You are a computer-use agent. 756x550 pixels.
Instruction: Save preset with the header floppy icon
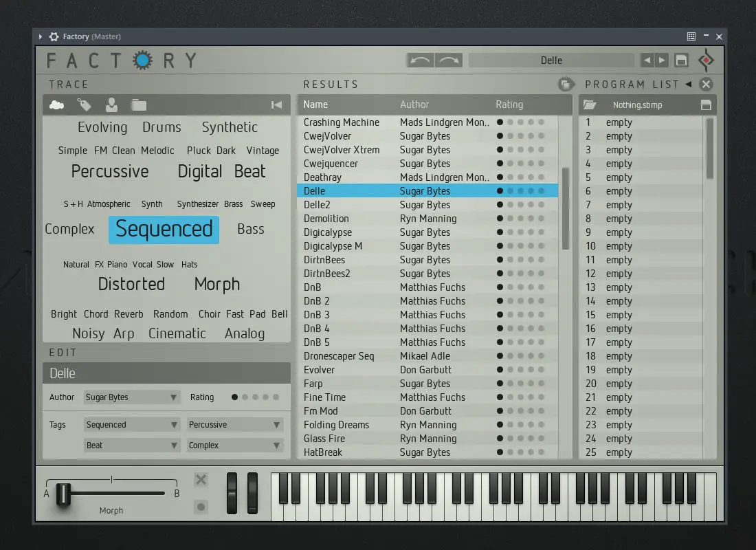[681, 60]
